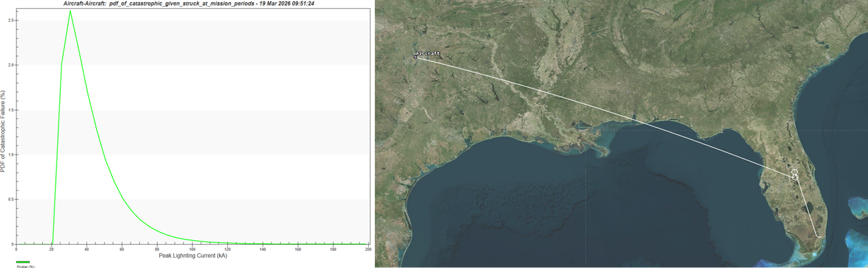This screenshot has height=268, width=868.
Task: Select the aircraft marker icon under the Aircraft label
Action: point(416,58)
